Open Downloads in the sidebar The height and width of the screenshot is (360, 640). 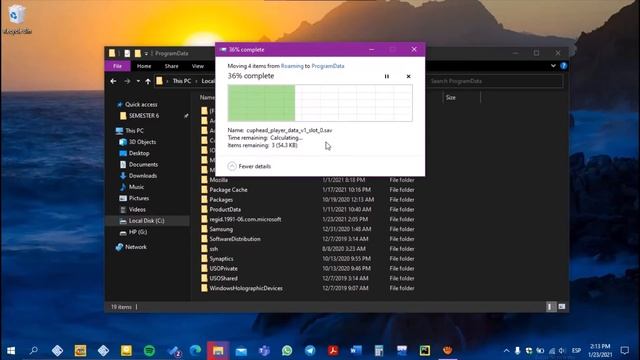coord(142,176)
